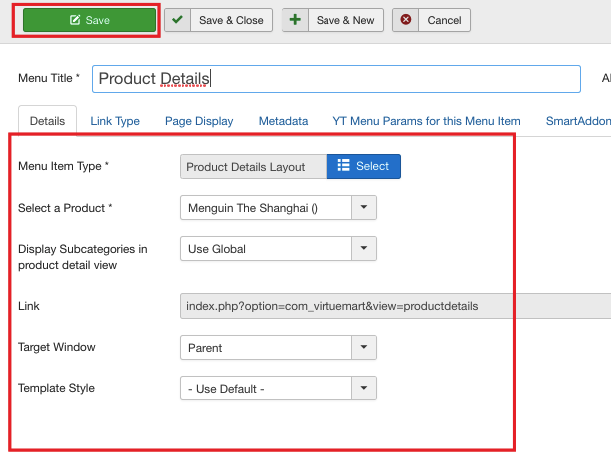Screen dimensions: 611x465
Task: Switch to the Details tab
Action: coord(47,121)
